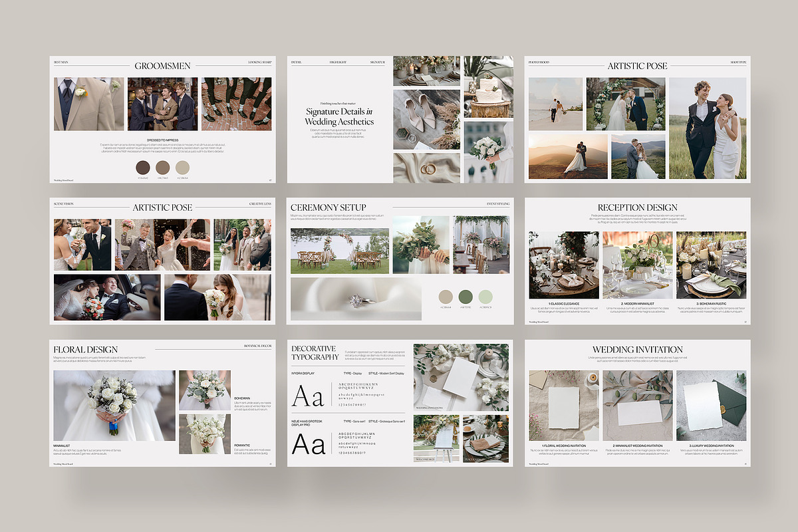Select the large white rose bouquet photo
798x532 pixels.
(114, 405)
